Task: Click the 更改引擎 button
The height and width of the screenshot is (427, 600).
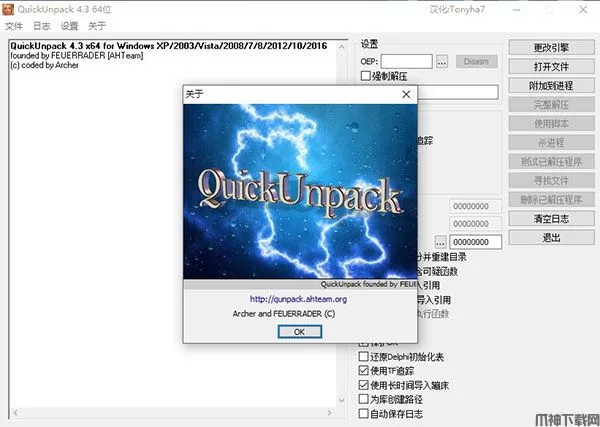Action: [551, 47]
